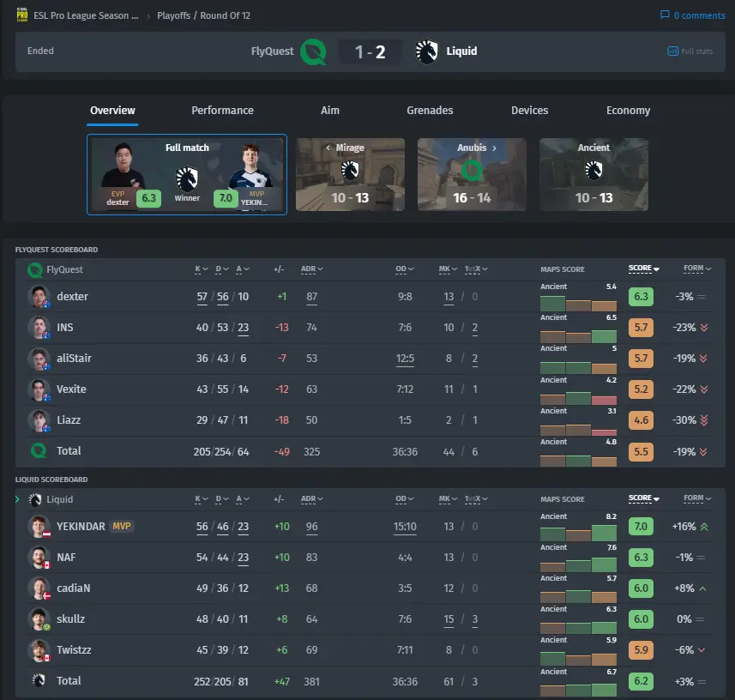Click skullz's flat form trend icon
735x700 pixels.
pos(700,619)
